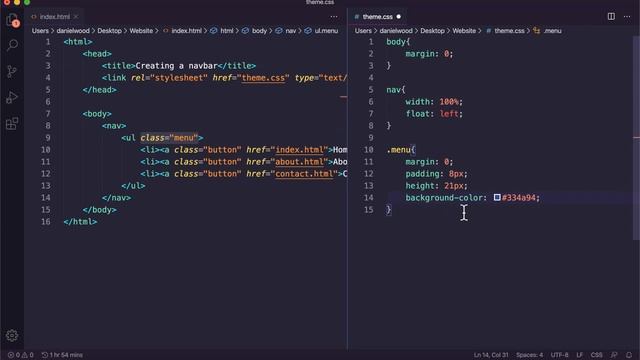This screenshot has width=640, height=360.
Task: Click line number 16 in index.html gutter
Action: 46,222
